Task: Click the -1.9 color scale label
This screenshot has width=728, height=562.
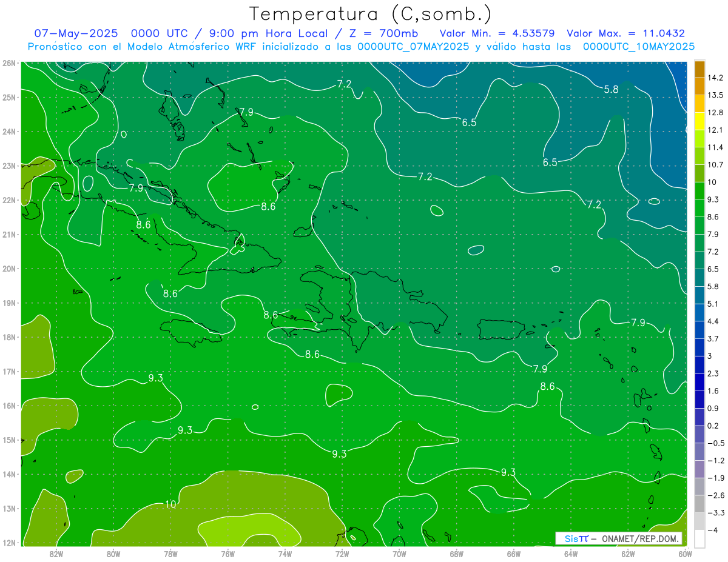Action: 716,478
